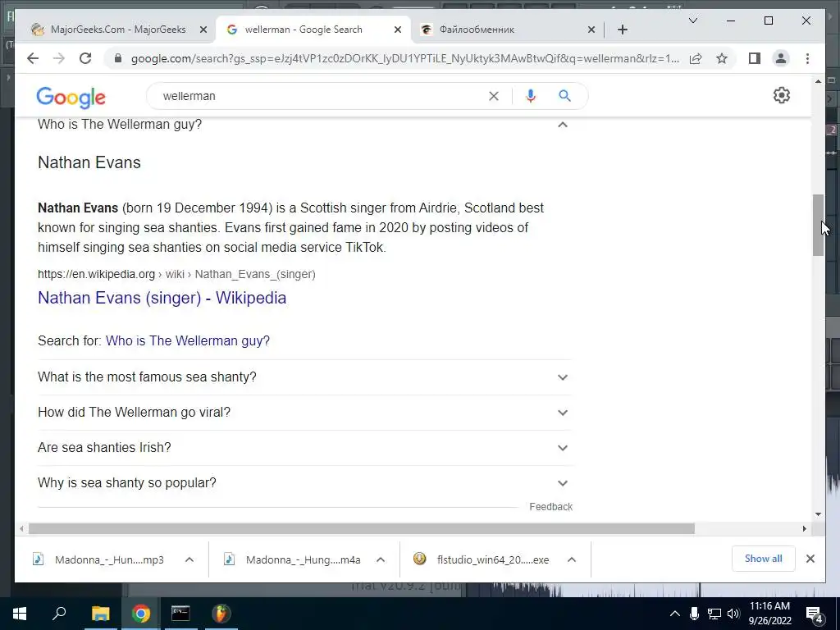Share this page via address bar icon

(696, 58)
